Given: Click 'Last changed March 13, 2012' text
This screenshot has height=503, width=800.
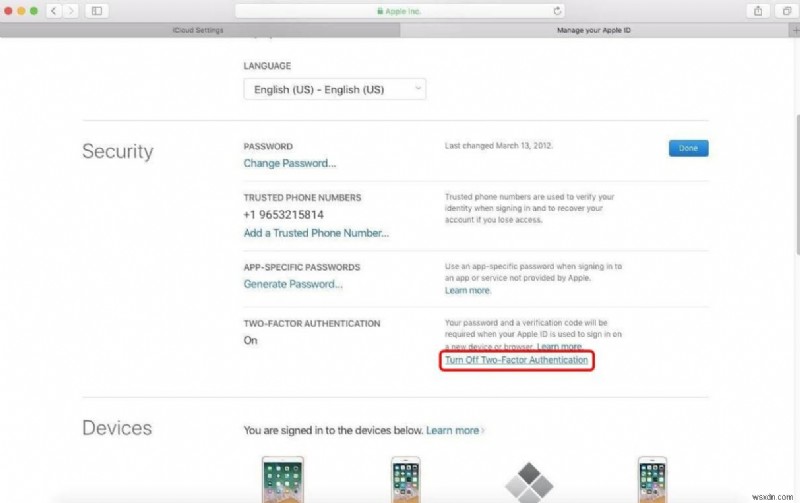Looking at the screenshot, I should tap(498, 146).
